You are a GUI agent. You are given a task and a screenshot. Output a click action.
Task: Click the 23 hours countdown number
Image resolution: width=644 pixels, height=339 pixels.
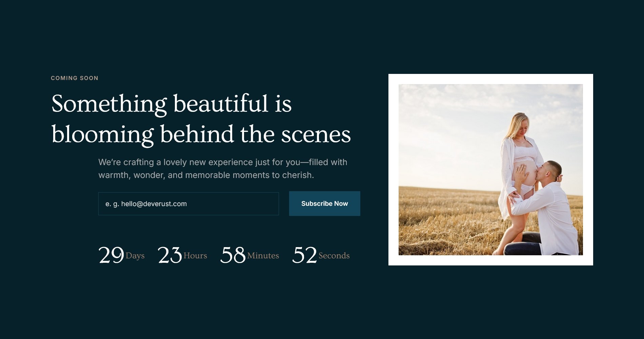(x=170, y=255)
